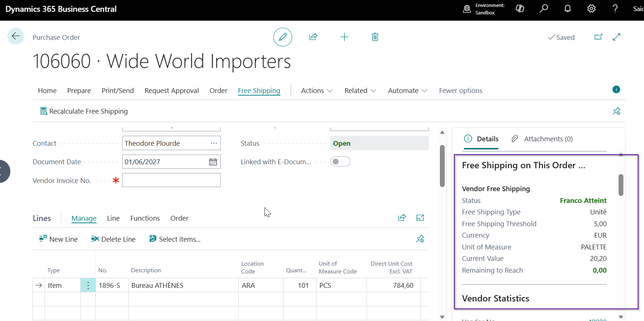The image size is (644, 321).
Task: Open the Functions menu in Lines
Action: [x=145, y=218]
